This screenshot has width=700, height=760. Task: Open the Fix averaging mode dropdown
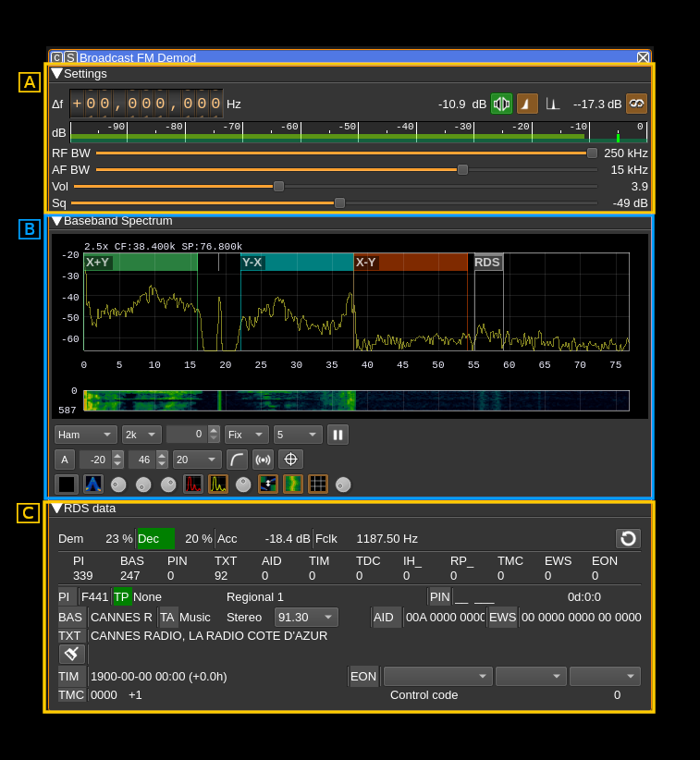click(246, 435)
